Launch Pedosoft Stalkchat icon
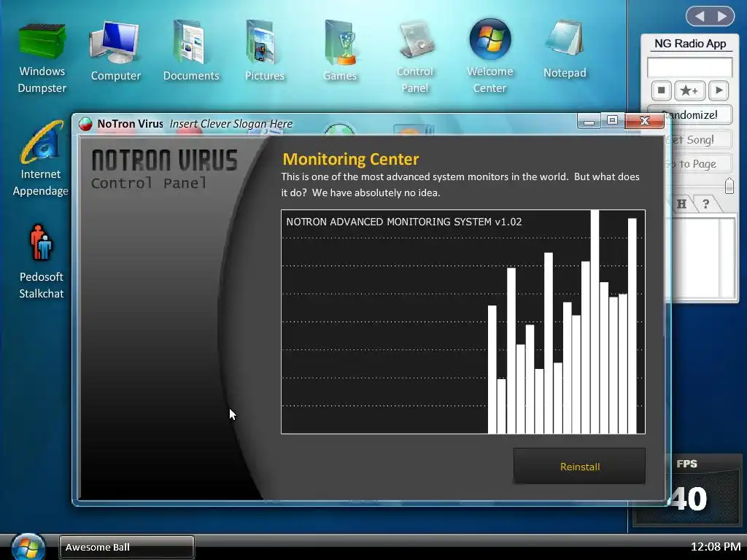 41,262
